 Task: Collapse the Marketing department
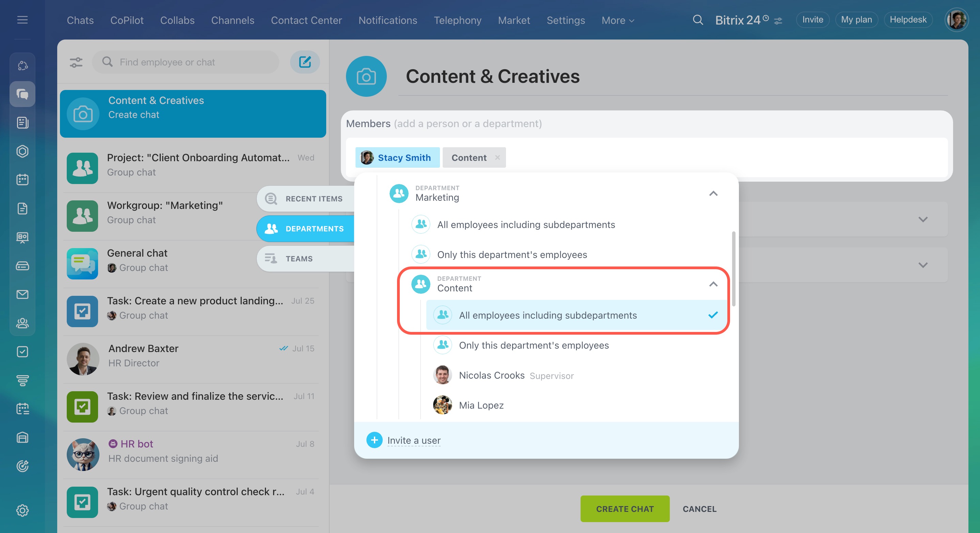pyautogui.click(x=713, y=194)
